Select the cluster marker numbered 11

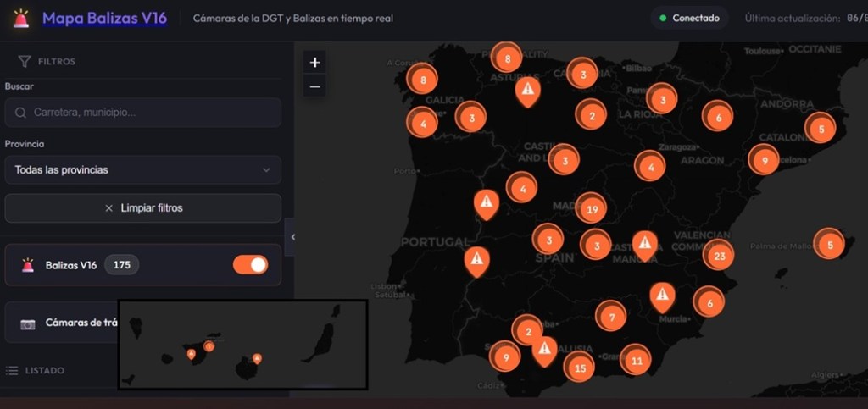pyautogui.click(x=636, y=359)
